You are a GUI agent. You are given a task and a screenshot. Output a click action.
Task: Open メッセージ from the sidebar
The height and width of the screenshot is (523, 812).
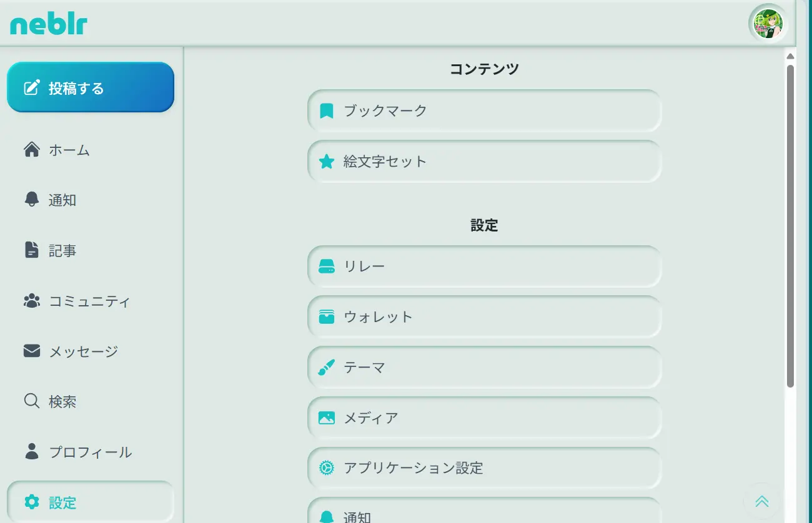[x=82, y=351]
